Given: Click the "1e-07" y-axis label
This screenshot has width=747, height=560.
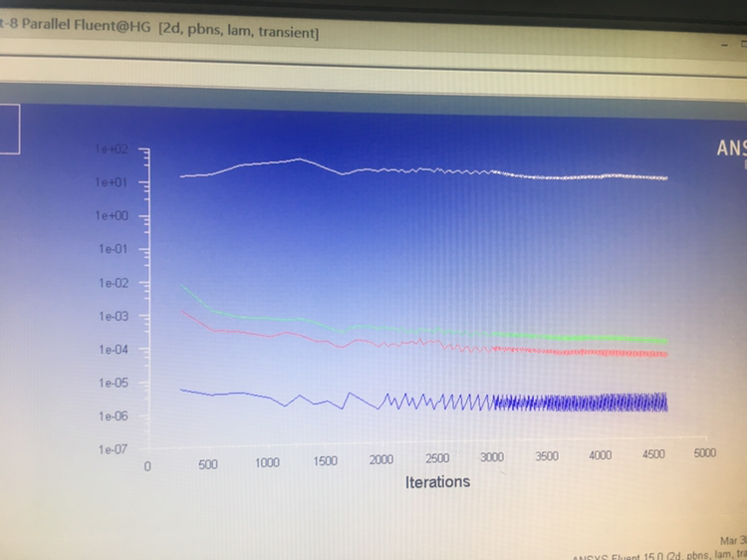Looking at the screenshot, I should pos(114,449).
